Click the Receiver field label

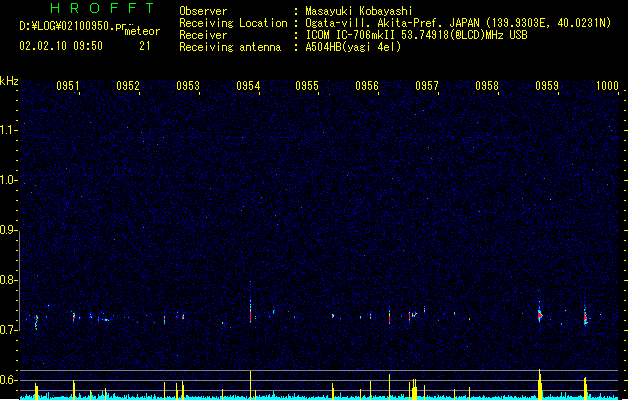pos(203,35)
